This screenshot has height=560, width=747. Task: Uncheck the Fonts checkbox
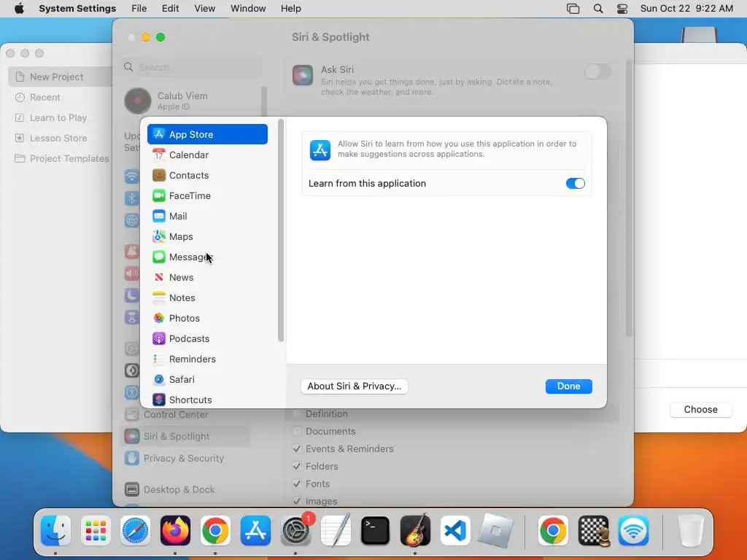coord(297,484)
